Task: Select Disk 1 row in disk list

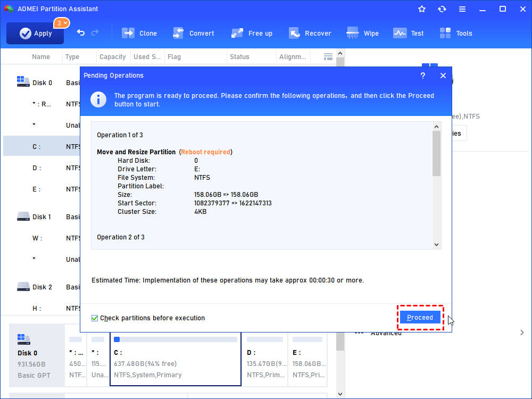Action: (41, 217)
